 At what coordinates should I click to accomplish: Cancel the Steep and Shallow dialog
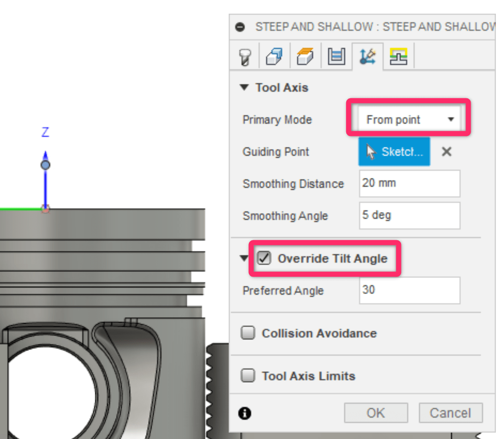(x=451, y=412)
